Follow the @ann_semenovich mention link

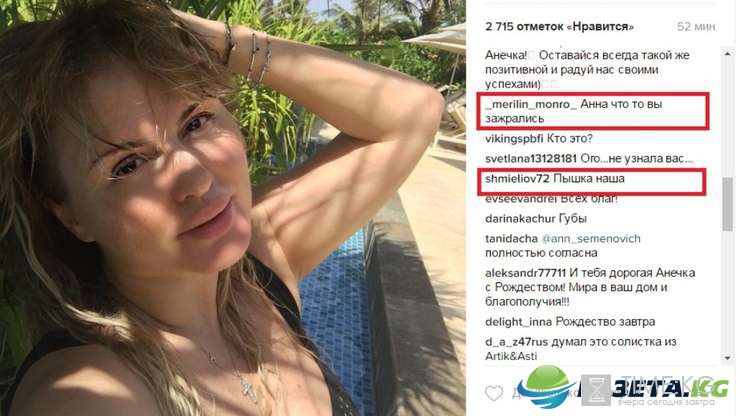click(591, 239)
